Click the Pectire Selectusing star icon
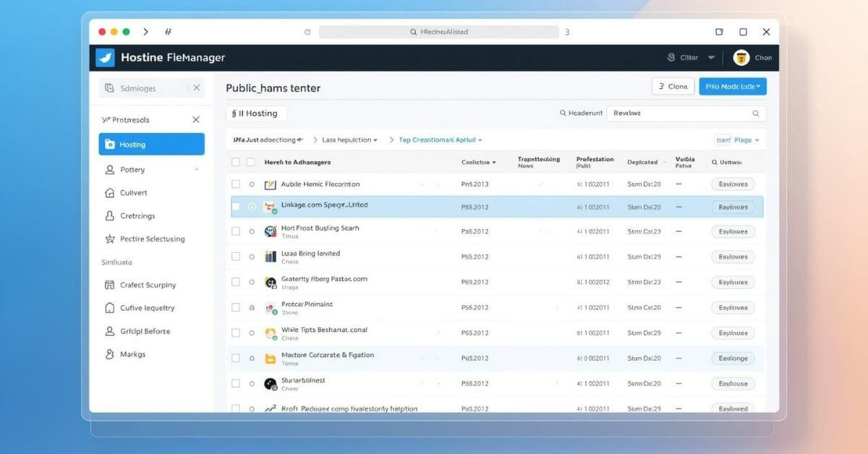 point(110,239)
